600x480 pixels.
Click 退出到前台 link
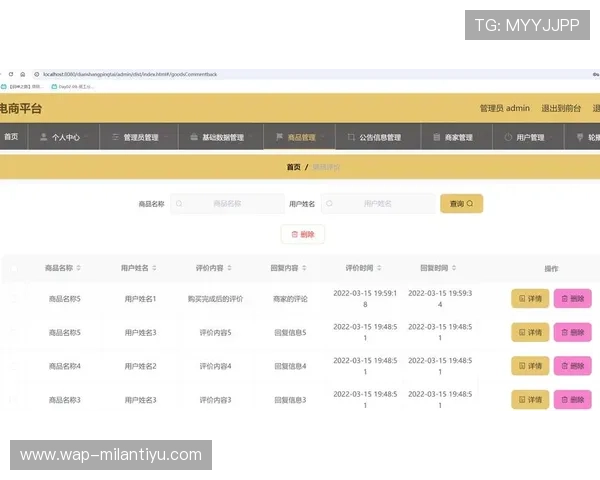[561, 108]
